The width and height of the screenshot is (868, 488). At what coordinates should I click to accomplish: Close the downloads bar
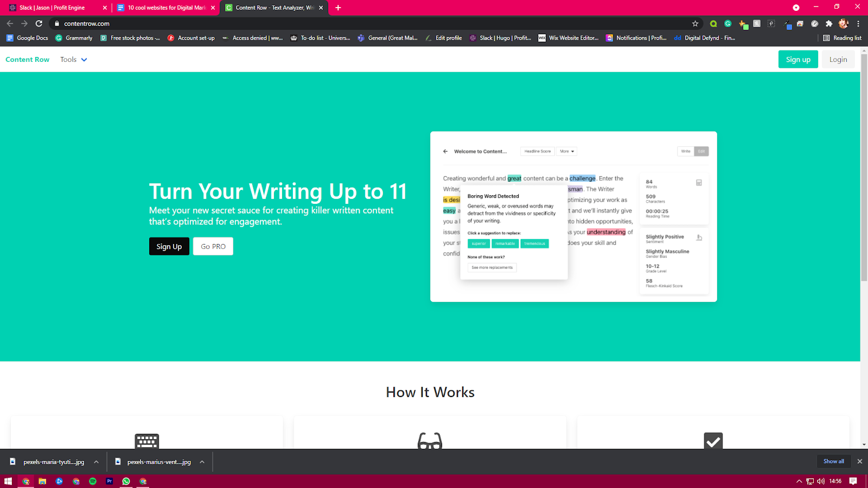(x=859, y=461)
